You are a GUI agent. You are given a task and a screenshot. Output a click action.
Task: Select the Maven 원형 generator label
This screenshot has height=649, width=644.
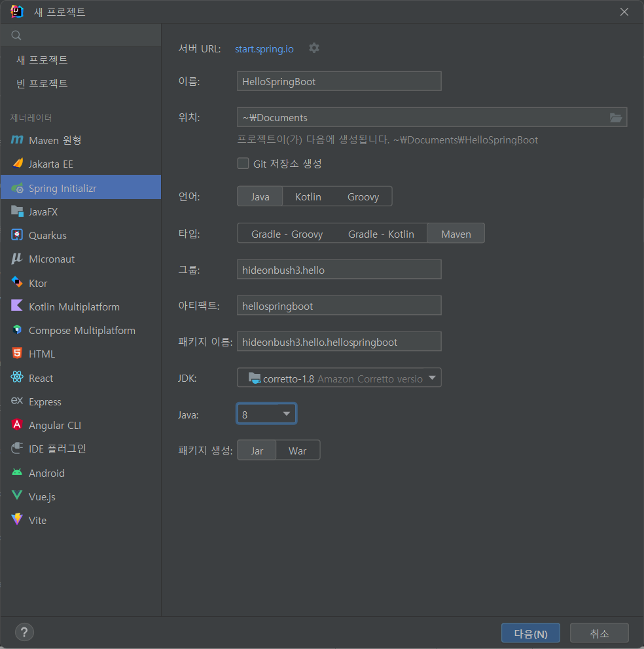click(x=55, y=140)
